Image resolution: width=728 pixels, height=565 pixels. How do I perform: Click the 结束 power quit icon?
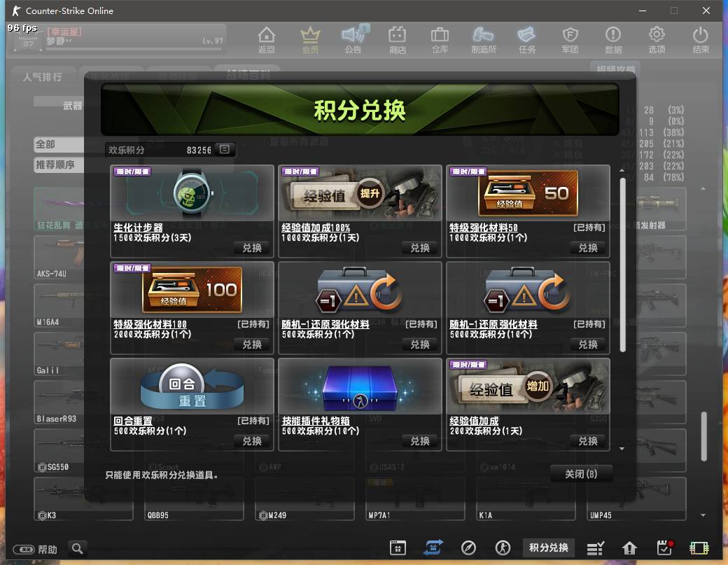pyautogui.click(x=700, y=40)
